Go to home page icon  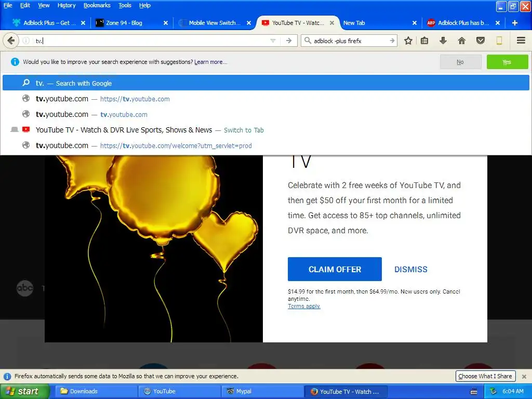(x=461, y=41)
